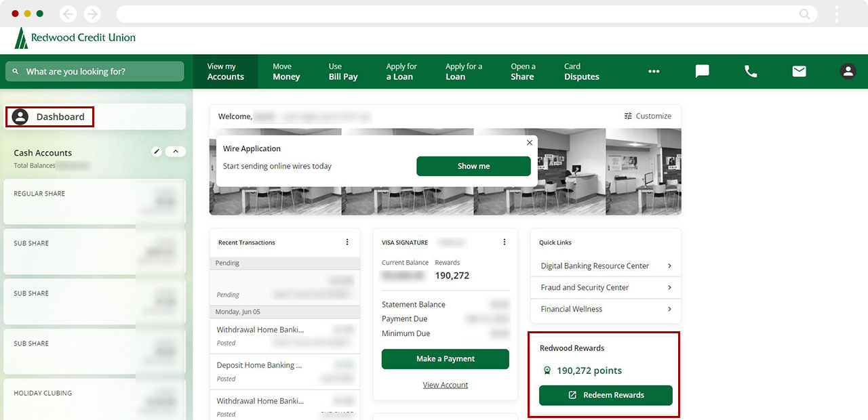Click the Customize sliders icon
Viewport: 868px width, 420px height.
coord(628,116)
